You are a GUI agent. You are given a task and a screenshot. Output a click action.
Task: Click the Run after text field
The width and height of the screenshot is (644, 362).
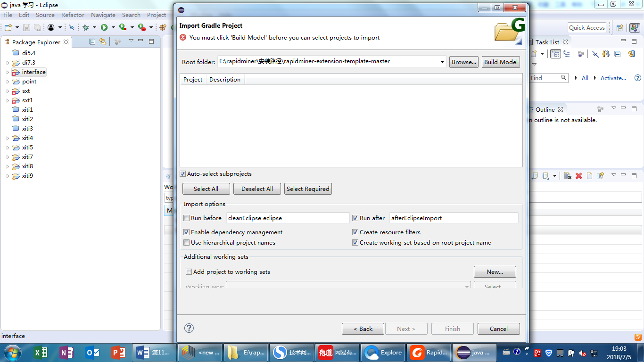tap(454, 218)
